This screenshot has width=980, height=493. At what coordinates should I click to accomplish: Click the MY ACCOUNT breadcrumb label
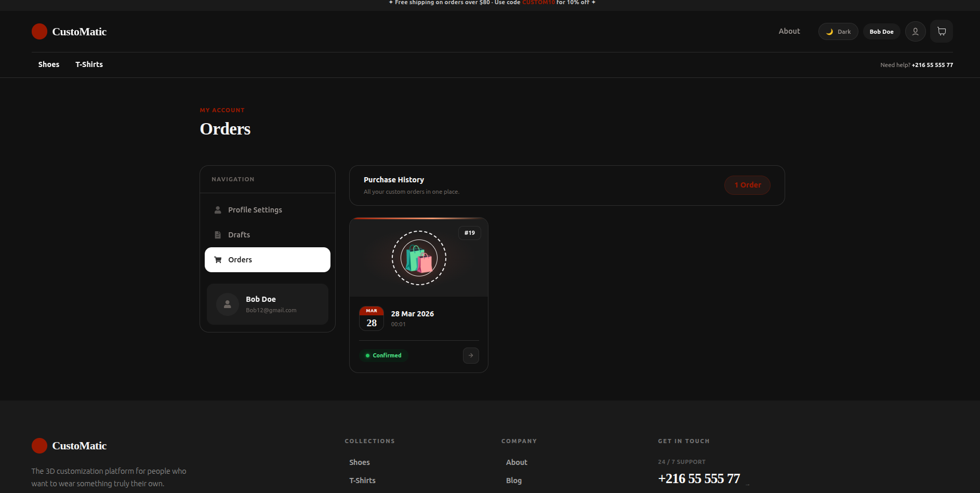coord(222,110)
